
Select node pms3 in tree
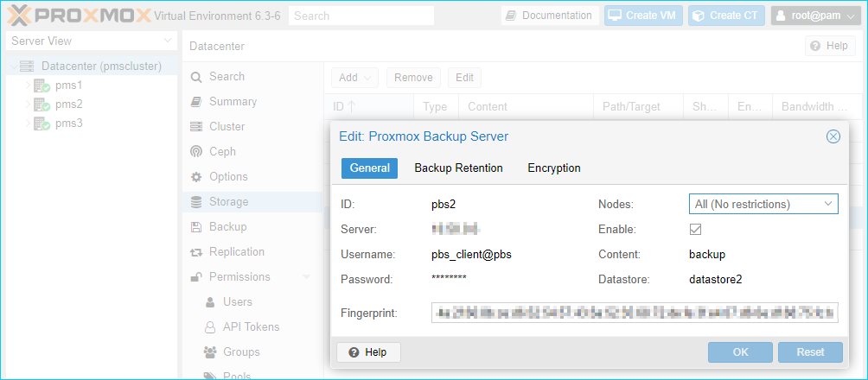(x=68, y=123)
